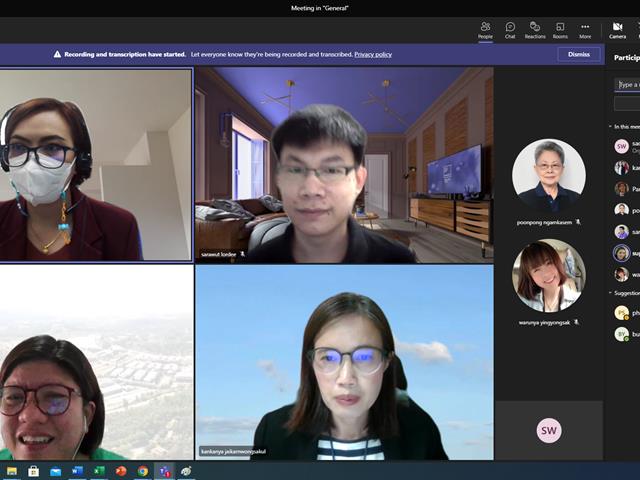Click Microsoft Teams taskbar icon
640x480 pixels.
(164, 471)
